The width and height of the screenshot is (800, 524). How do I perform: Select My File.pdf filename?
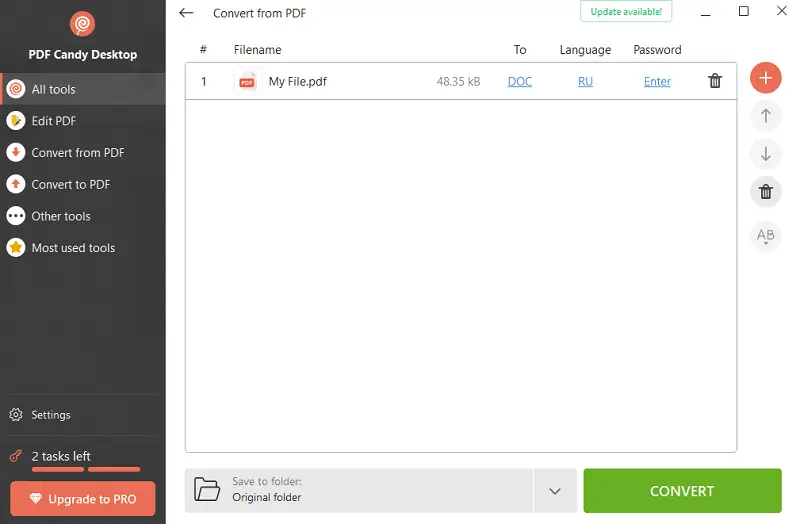pos(297,82)
